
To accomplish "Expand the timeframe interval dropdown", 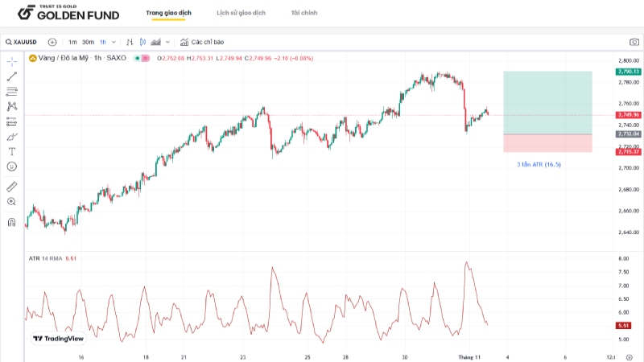I will coord(114,42).
